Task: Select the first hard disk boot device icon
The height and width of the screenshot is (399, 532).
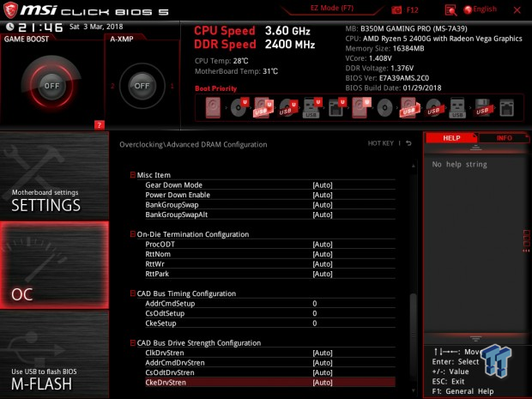Action: click(x=213, y=107)
